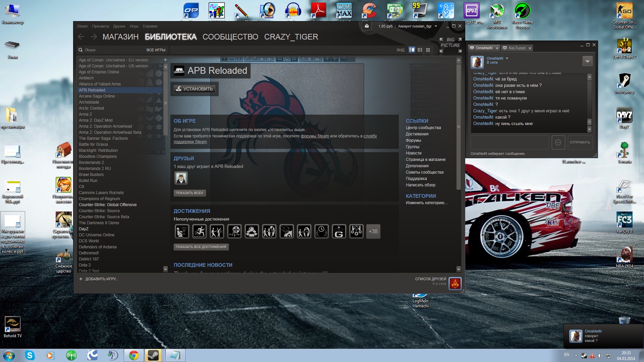Expand the russian_tigr account dropdown
The width and height of the screenshot is (644, 362).
(x=436, y=26)
